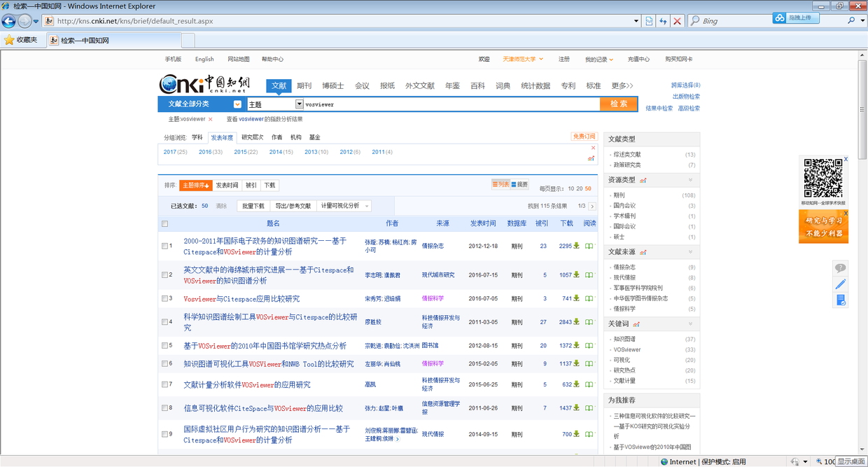This screenshot has width=868, height=467.
Task: Open the 文献全部分类 dropdown arrow
Action: click(237, 103)
